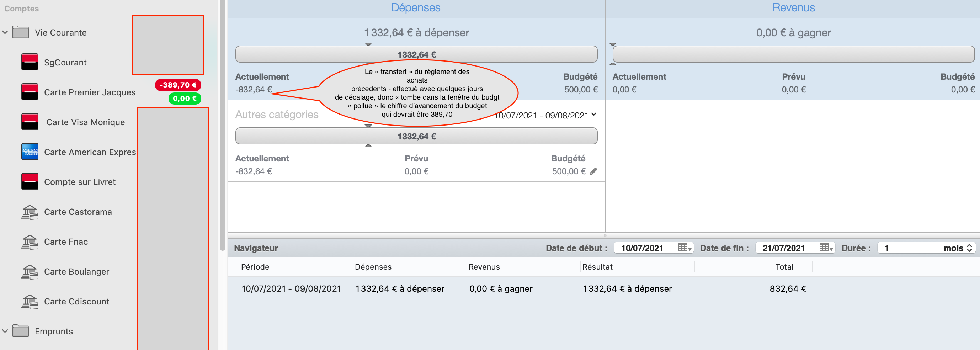
Task: Click the Carte American Express icon
Action: click(30, 152)
